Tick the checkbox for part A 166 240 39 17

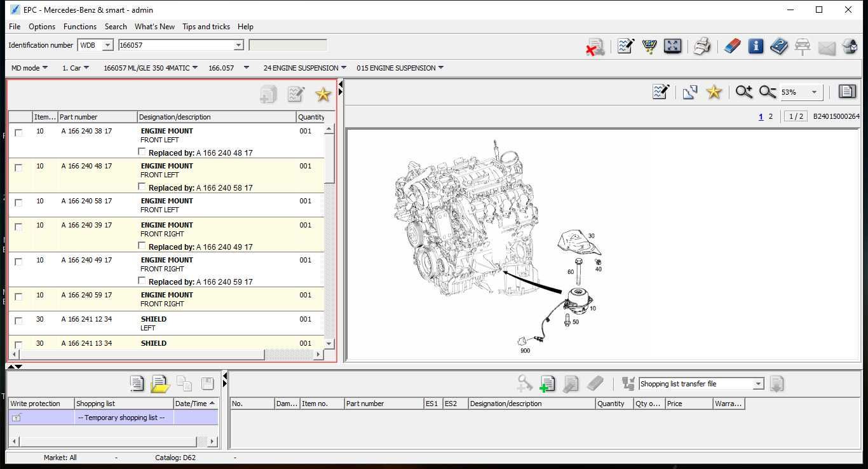[18, 227]
